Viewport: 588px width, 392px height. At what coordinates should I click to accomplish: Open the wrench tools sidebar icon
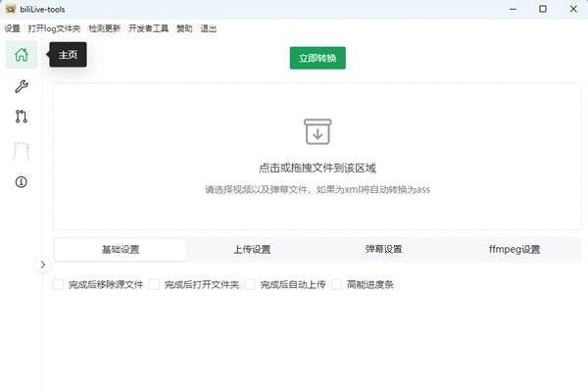click(x=22, y=86)
